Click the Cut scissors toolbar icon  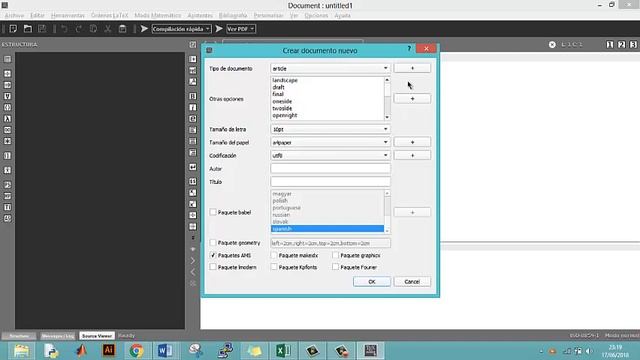pyautogui.click(x=108, y=29)
